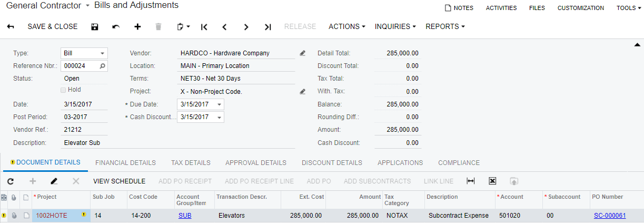644x223 pixels.
Task: Refresh the document details grid
Action: pos(11,181)
